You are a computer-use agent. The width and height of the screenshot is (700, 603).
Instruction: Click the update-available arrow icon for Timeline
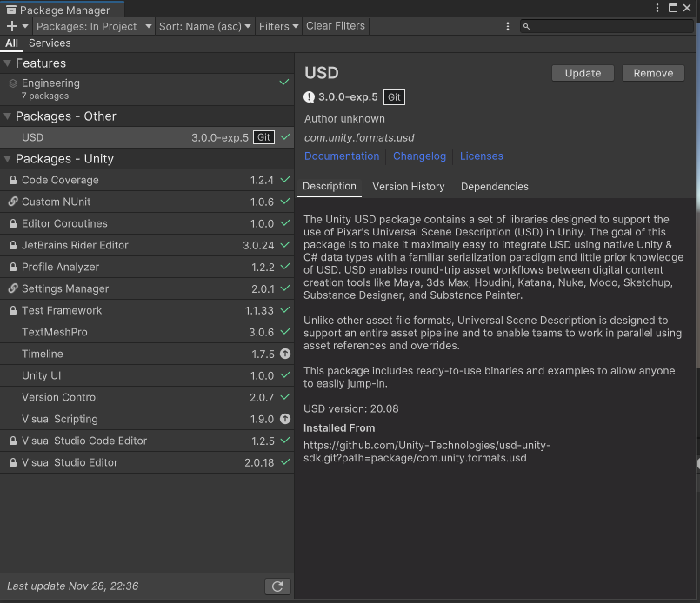click(x=285, y=354)
